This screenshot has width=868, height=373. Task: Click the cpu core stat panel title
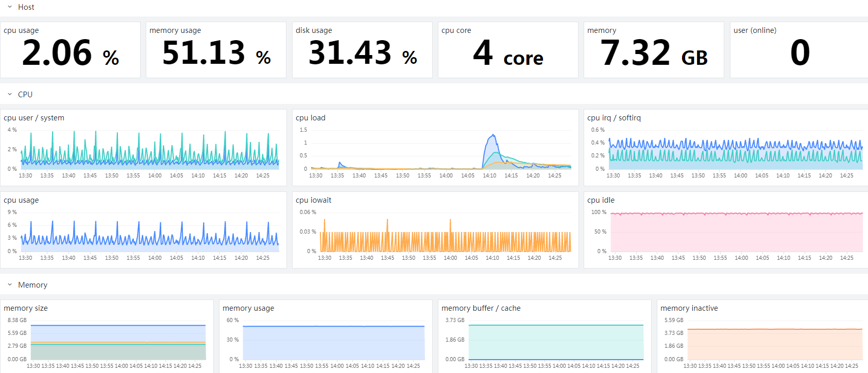click(456, 30)
